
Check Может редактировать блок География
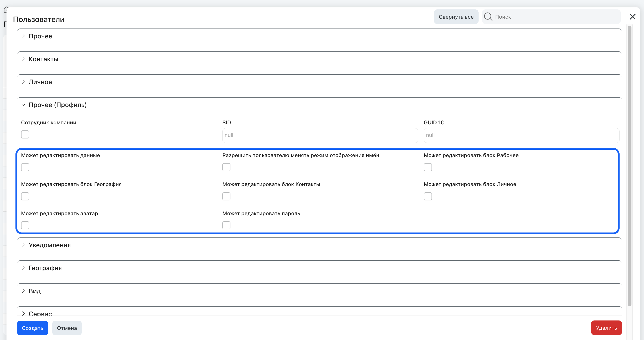click(x=25, y=196)
